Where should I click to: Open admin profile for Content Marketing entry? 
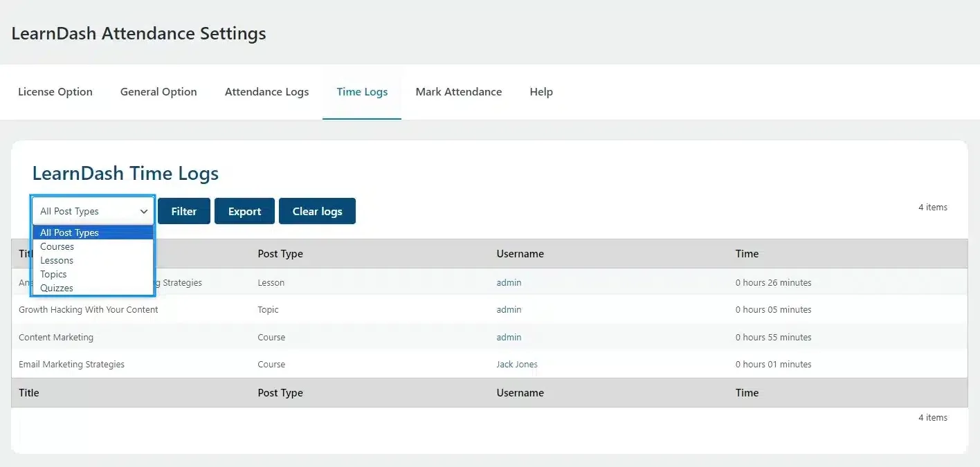[509, 337]
